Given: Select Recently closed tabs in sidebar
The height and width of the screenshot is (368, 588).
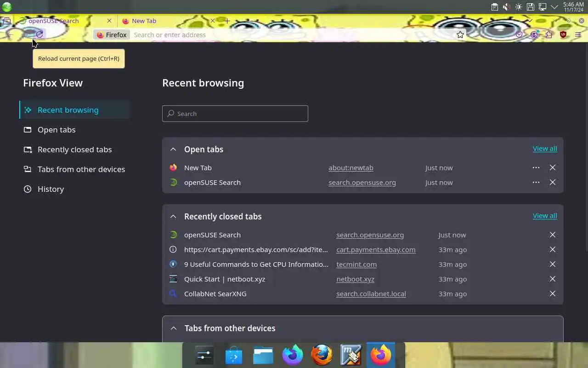Looking at the screenshot, I should [x=76, y=149].
